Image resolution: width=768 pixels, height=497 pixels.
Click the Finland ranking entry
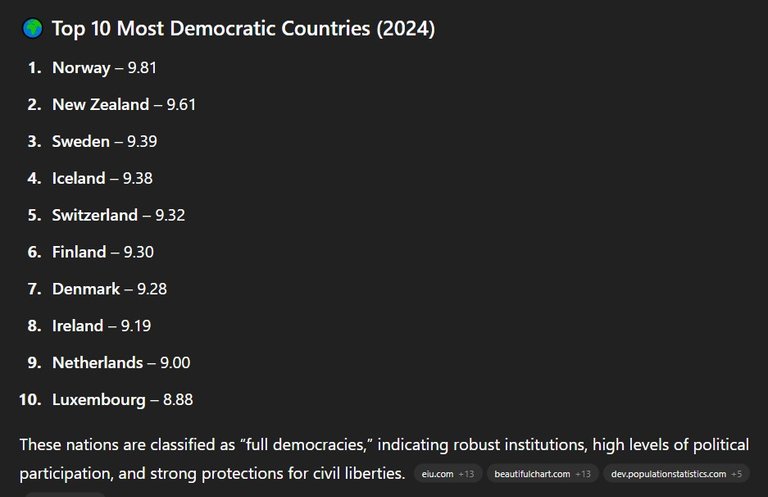point(103,252)
